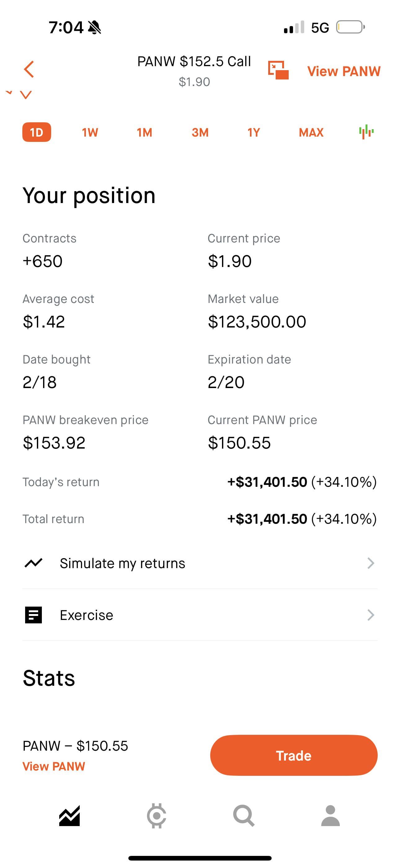Image resolution: width=400 pixels, height=868 pixels.
Task: Switch to the 1W range
Action: tap(90, 132)
